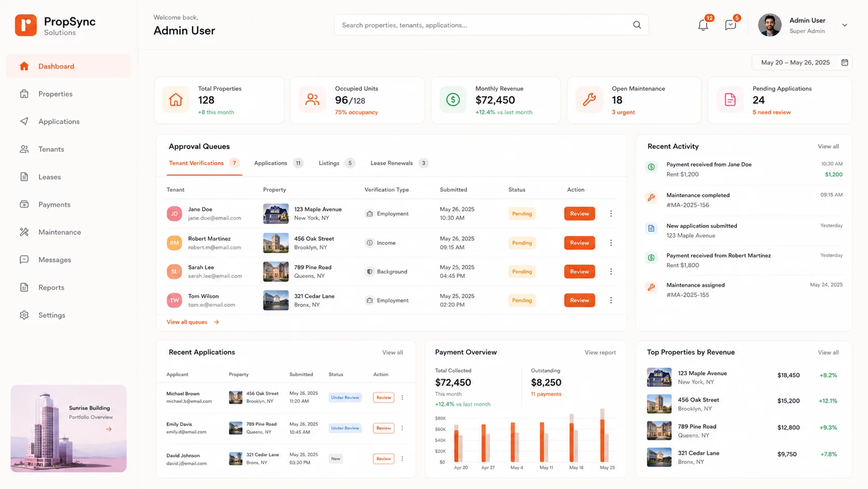Image resolution: width=868 pixels, height=489 pixels.
Task: Click View all in Recent Activity
Action: [828, 147]
